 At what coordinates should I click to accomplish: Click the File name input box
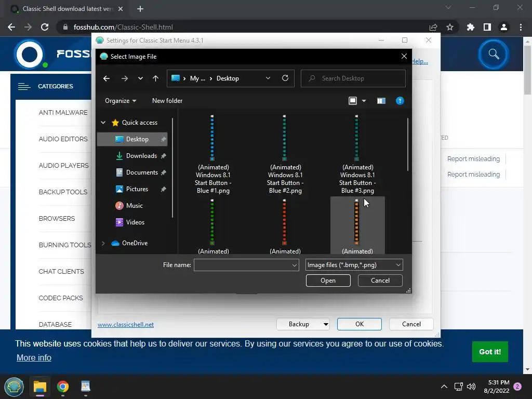[242, 265]
